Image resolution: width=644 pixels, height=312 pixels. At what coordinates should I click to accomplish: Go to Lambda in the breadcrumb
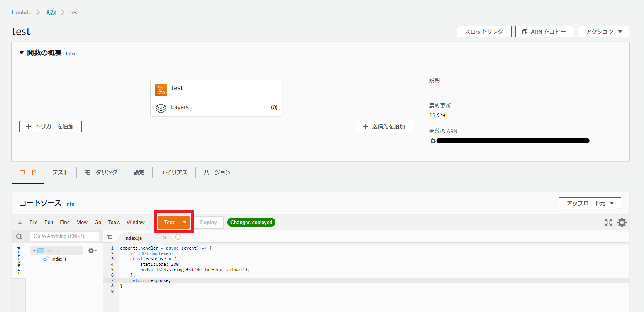[x=22, y=12]
